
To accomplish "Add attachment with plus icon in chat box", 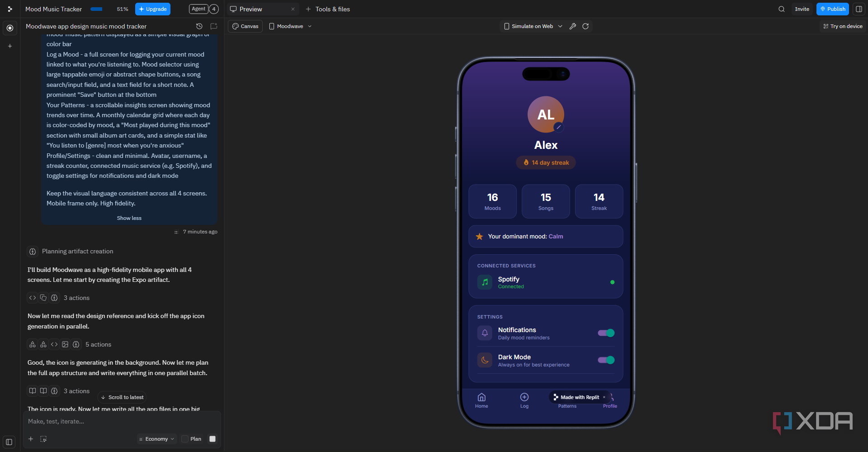I will [x=31, y=439].
